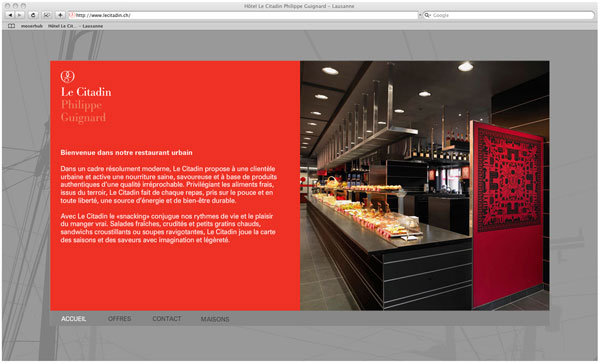The height and width of the screenshot is (364, 600).
Task: Click the Google search field
Action: pos(509,15)
